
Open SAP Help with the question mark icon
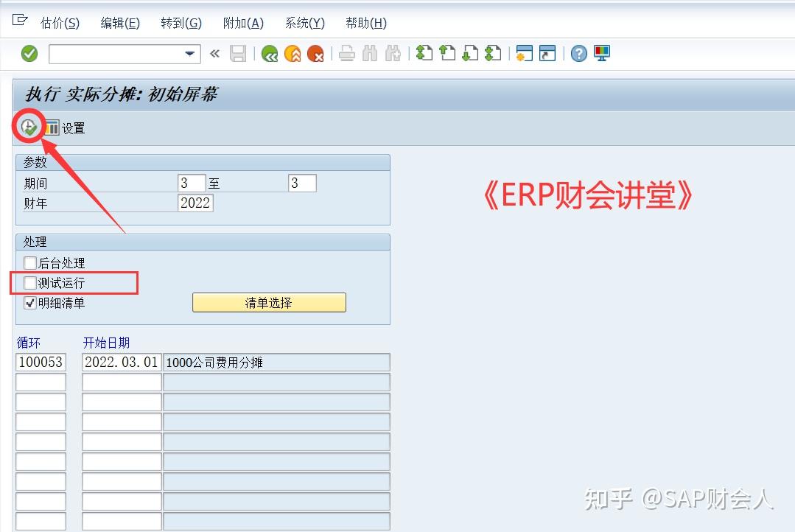click(578, 53)
